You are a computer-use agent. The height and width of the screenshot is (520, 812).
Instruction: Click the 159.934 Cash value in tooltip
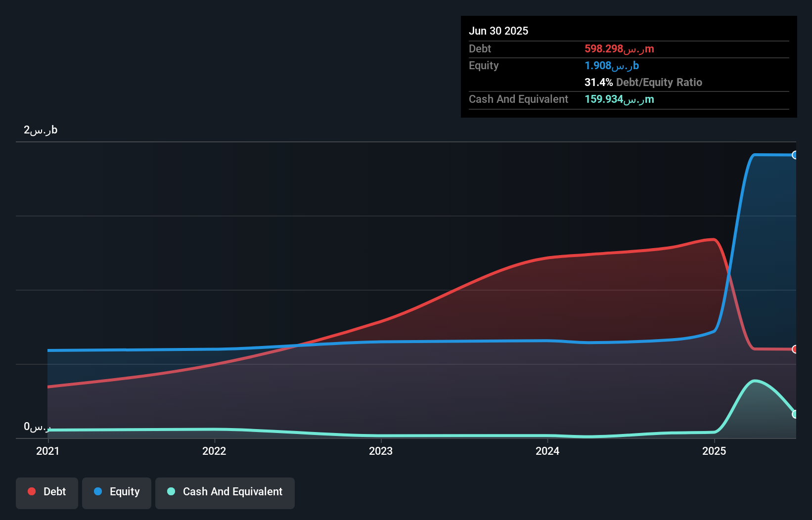tap(619, 99)
